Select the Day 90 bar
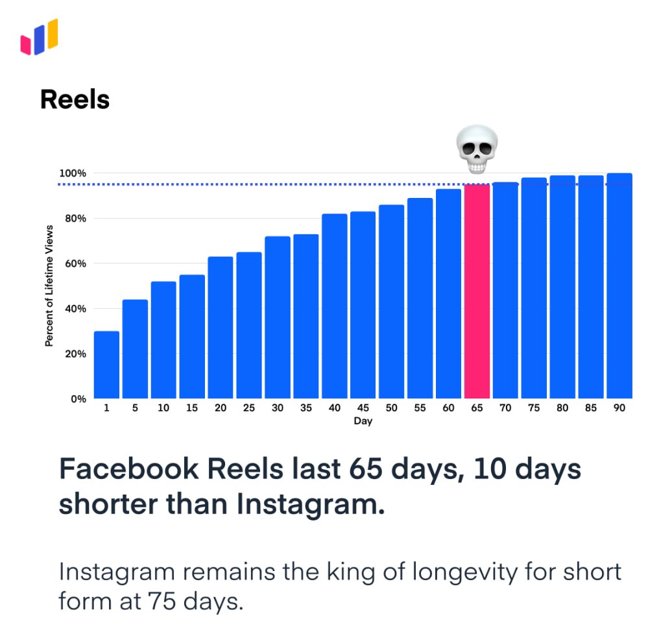This screenshot has height=636, width=672. (x=619, y=286)
